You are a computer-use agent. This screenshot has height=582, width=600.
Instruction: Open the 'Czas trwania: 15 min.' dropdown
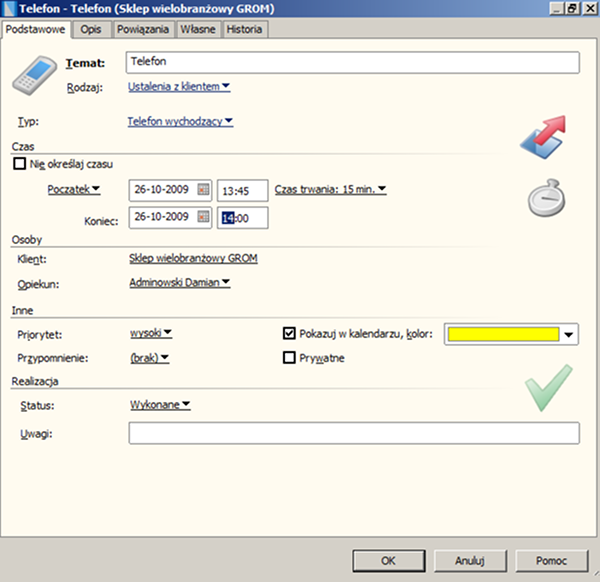click(330, 189)
